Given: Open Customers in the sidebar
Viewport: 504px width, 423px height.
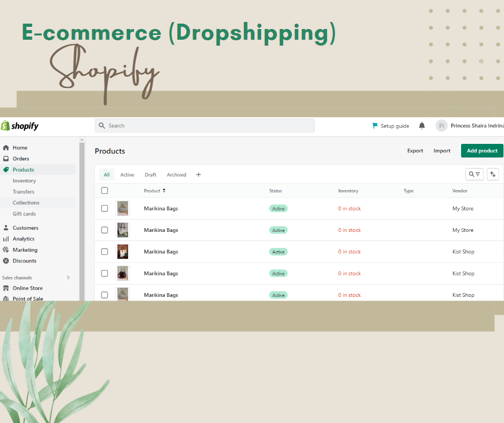Looking at the screenshot, I should click(x=25, y=228).
